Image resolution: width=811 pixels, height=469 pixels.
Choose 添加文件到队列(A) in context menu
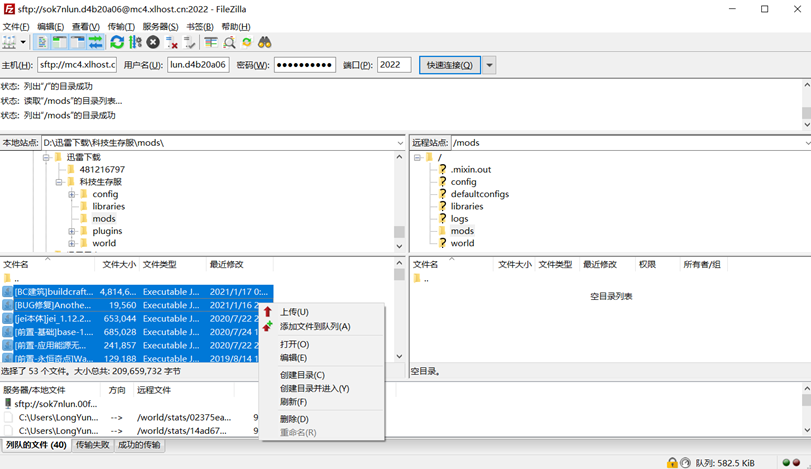(x=322, y=326)
